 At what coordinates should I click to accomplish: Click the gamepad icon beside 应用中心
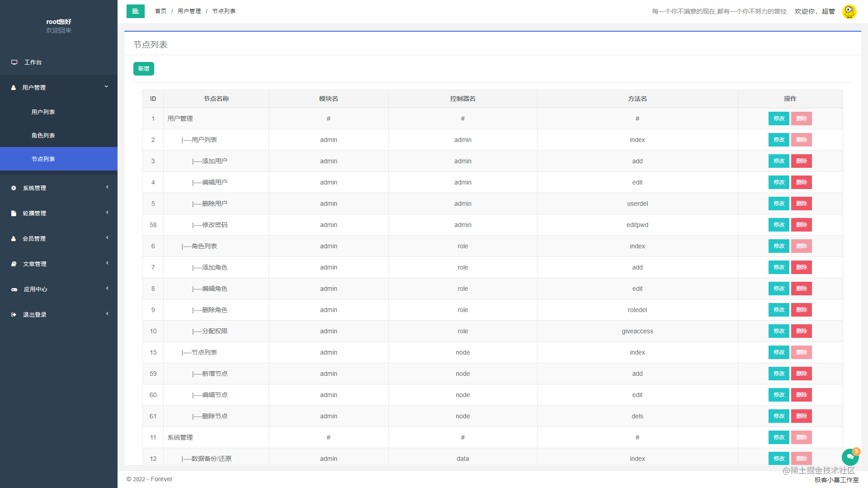pos(14,289)
